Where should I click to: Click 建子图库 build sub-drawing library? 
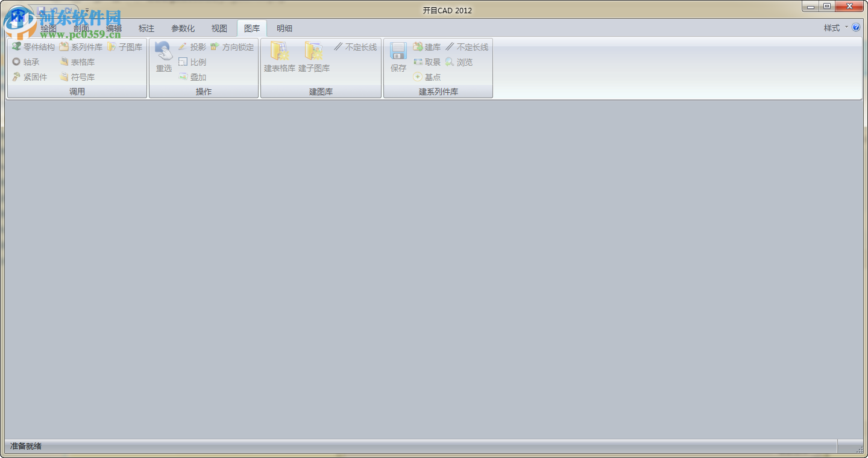click(314, 57)
